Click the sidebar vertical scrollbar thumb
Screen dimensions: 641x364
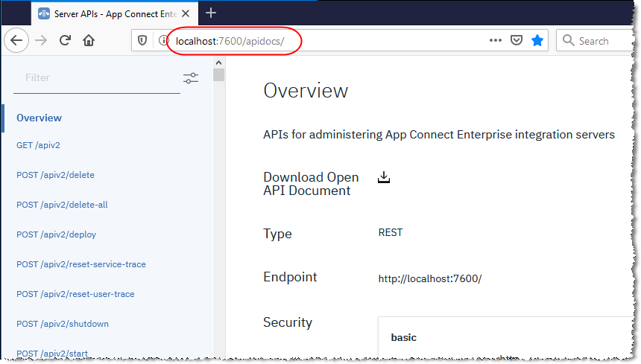coord(218,75)
